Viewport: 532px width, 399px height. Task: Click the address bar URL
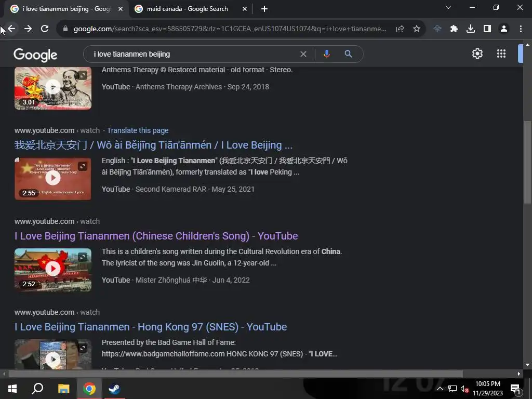pos(230,29)
